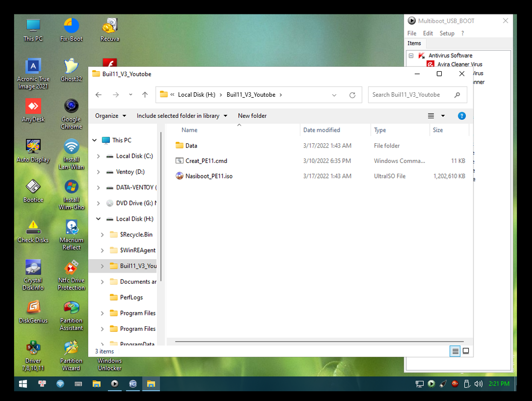Change the Explorer view layout button
Screen dimensions: 532x401
pyautogui.click(x=431, y=116)
